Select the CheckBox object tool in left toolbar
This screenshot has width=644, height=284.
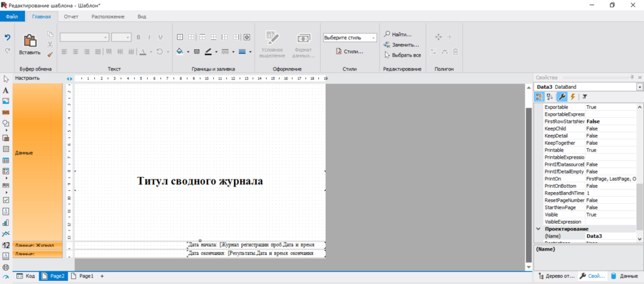pos(6,200)
